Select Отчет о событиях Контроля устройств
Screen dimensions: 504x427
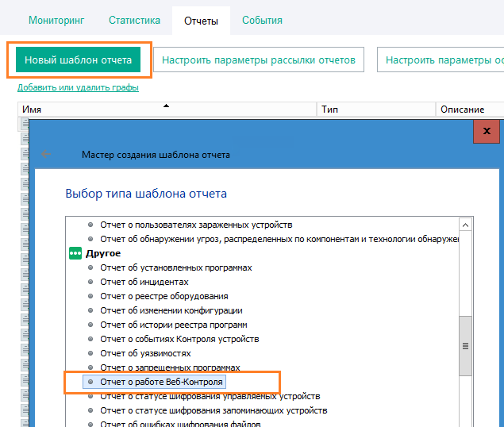point(178,339)
